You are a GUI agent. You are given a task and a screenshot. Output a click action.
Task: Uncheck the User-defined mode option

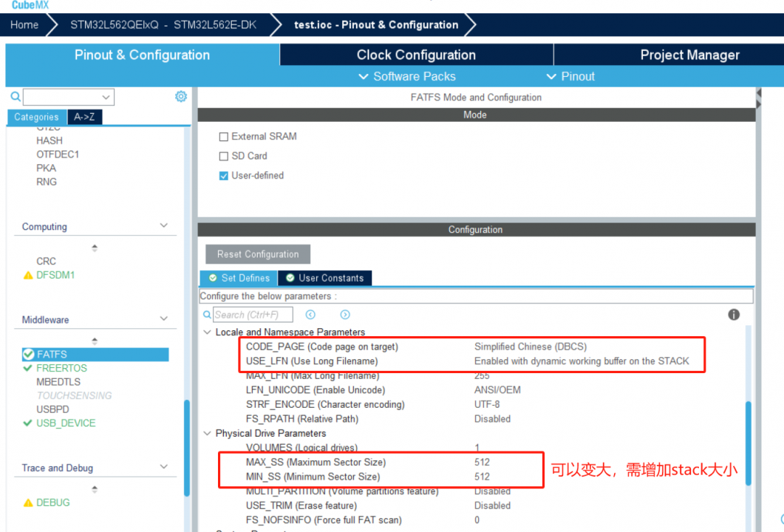point(223,175)
